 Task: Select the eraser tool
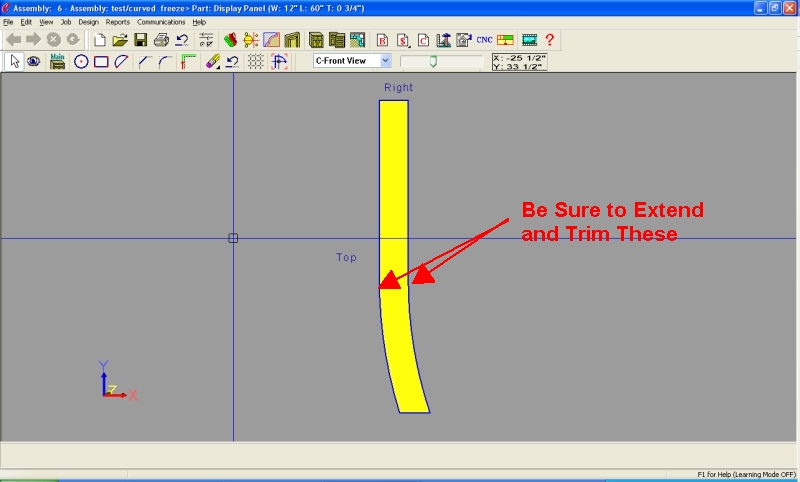(x=212, y=61)
